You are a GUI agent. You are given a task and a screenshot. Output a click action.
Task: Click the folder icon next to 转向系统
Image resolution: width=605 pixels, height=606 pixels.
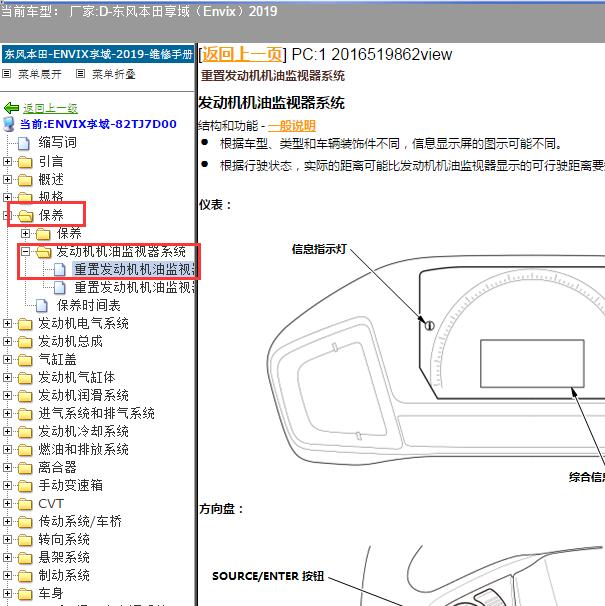[25, 540]
